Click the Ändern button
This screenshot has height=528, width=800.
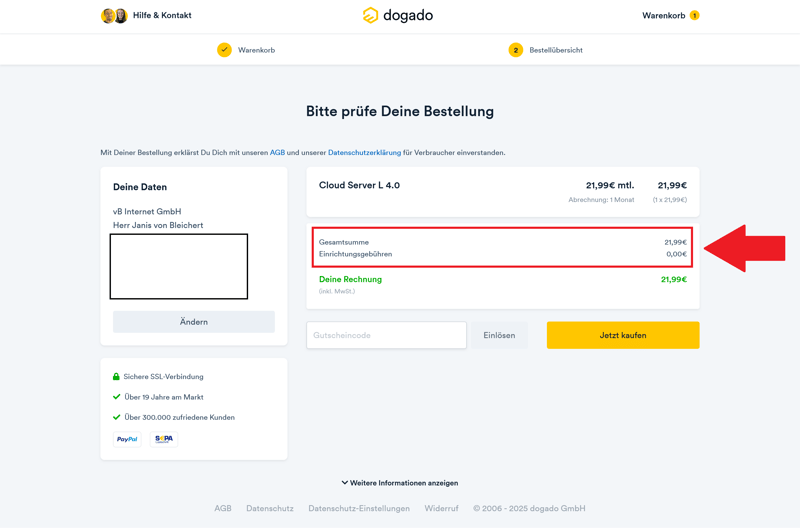[193, 322]
